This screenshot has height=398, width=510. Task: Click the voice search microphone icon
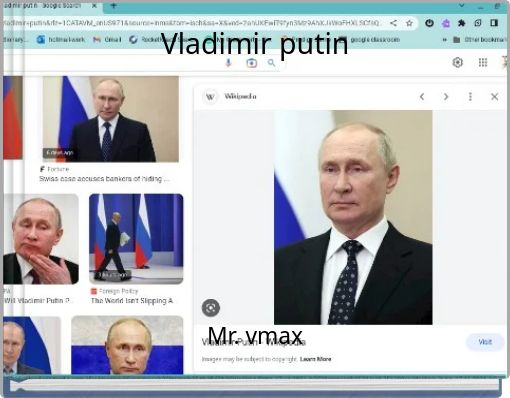click(228, 62)
